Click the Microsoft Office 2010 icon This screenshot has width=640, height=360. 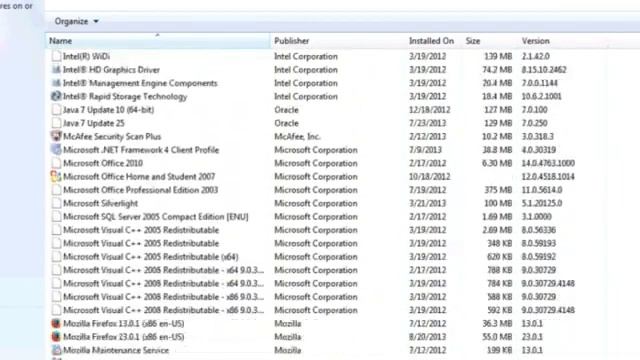[x=56, y=163]
